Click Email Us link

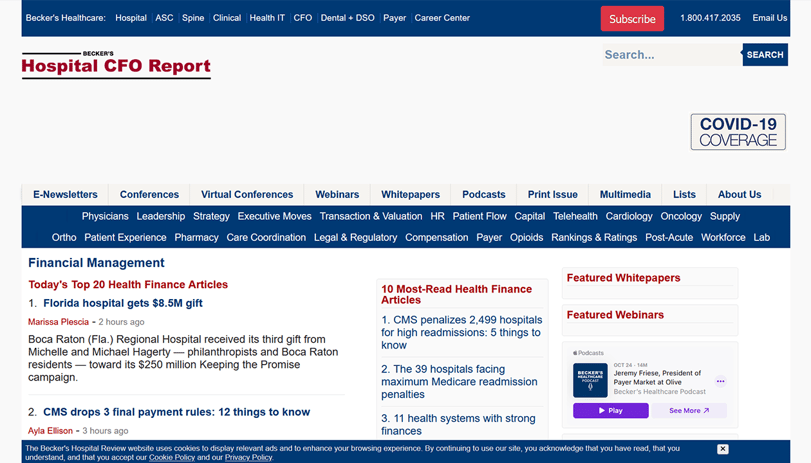[770, 18]
